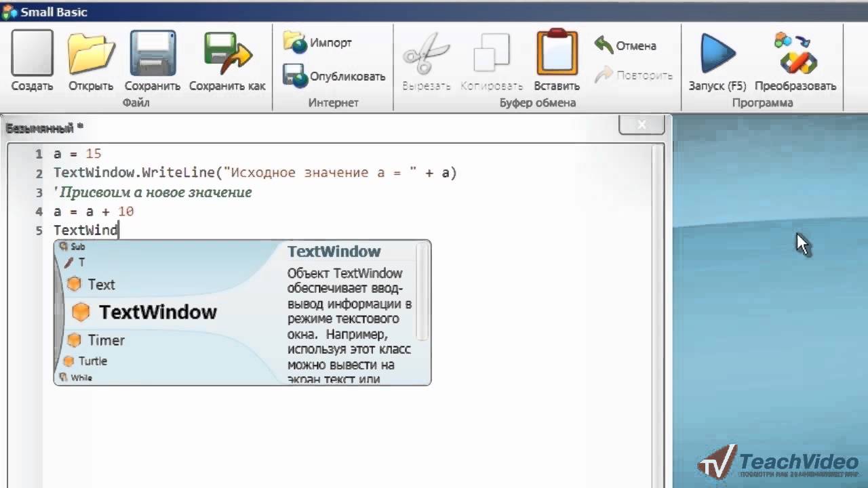868x488 pixels.
Task: Click the Безымянный document title
Action: pyautogui.click(x=44, y=127)
